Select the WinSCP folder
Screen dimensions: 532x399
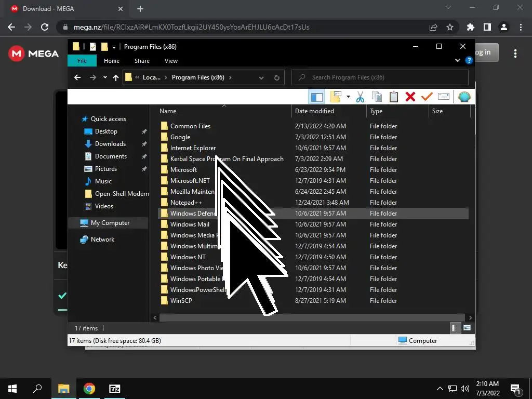point(181,301)
